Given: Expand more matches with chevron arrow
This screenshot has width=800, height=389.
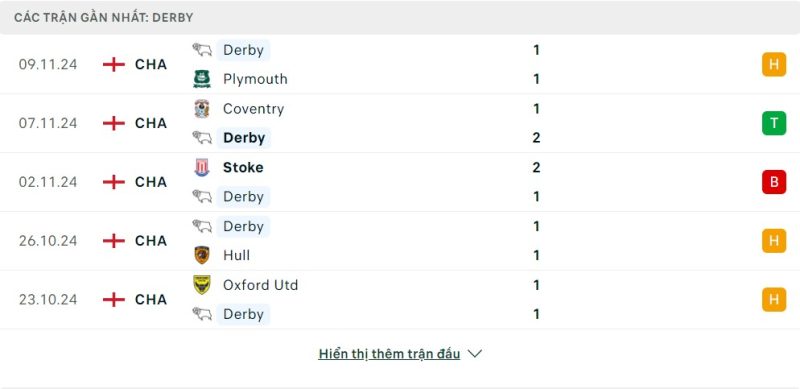Looking at the screenshot, I should pyautogui.click(x=474, y=354).
